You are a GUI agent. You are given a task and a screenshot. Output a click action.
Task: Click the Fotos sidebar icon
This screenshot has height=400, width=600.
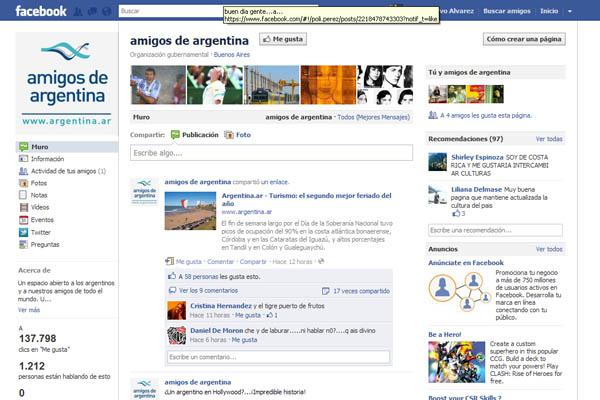pyautogui.click(x=24, y=183)
